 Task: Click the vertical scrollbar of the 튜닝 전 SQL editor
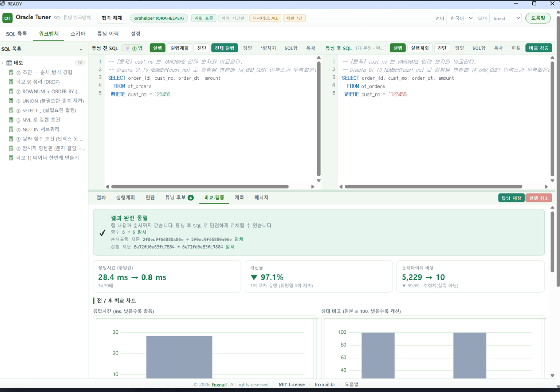coord(318,119)
